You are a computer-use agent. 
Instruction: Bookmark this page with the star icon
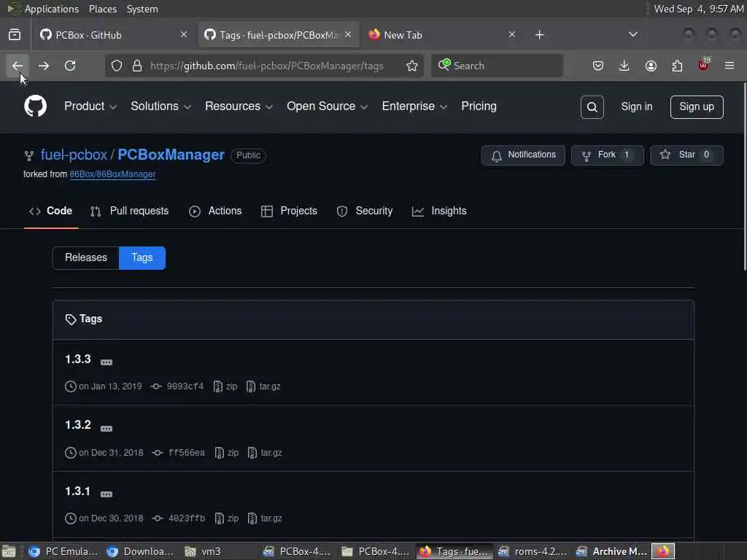point(411,66)
